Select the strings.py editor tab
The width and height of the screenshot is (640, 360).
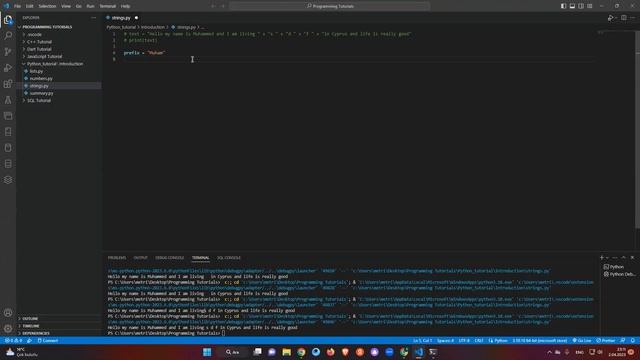click(x=122, y=18)
